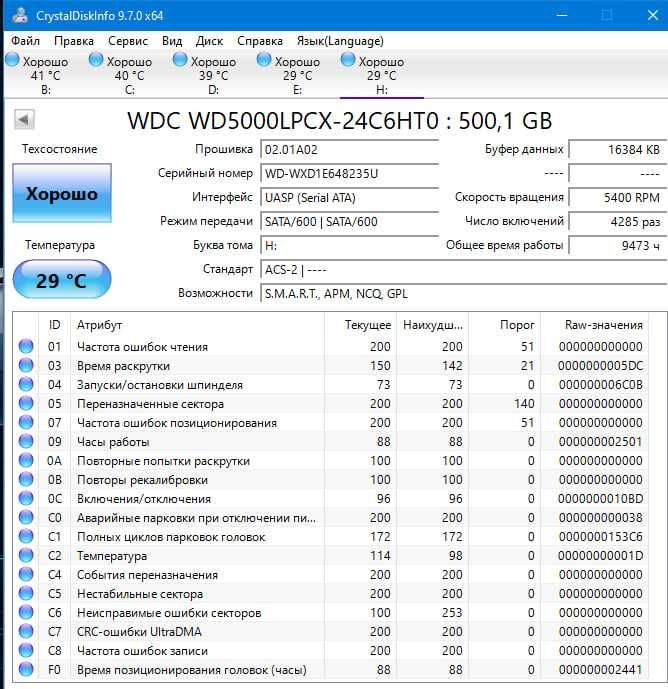The image size is (668, 689).
Task: Click status orb for attribute 09
Action: (26, 441)
